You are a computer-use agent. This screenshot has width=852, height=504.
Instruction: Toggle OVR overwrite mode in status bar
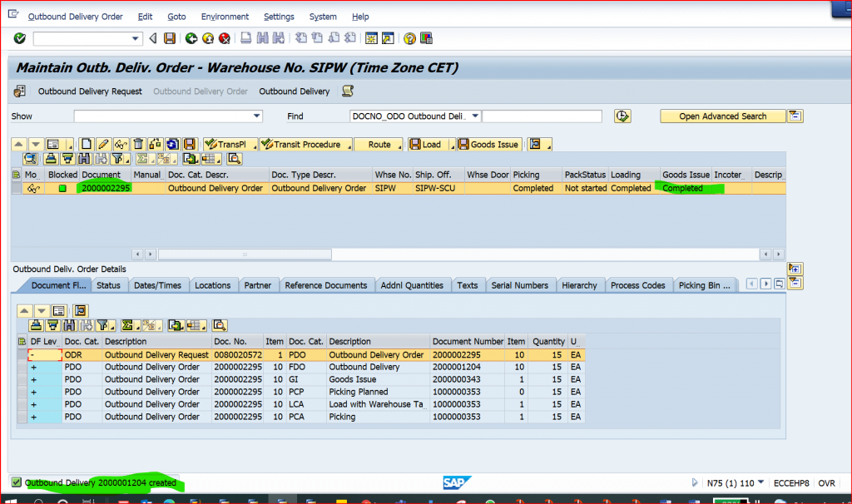(x=826, y=483)
